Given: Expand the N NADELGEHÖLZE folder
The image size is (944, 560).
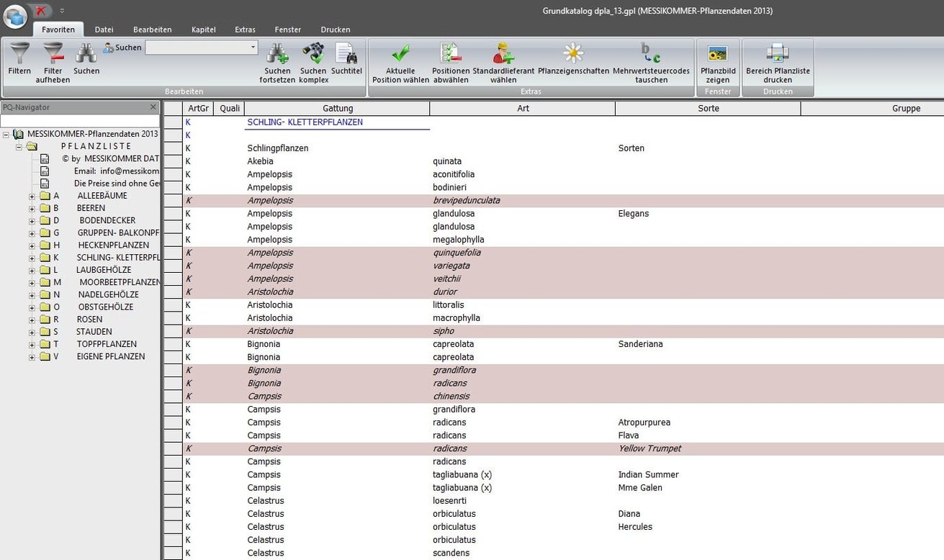Looking at the screenshot, I should (x=32, y=295).
